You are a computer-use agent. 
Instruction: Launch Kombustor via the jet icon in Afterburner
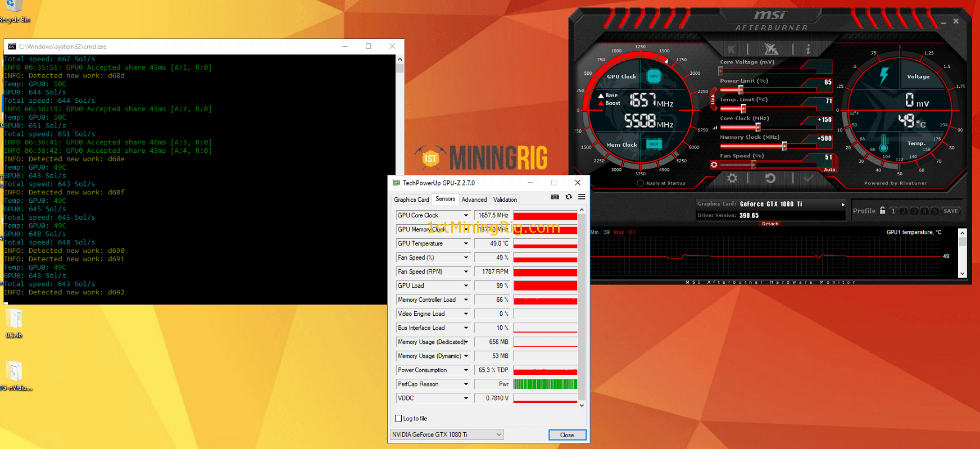[x=770, y=49]
